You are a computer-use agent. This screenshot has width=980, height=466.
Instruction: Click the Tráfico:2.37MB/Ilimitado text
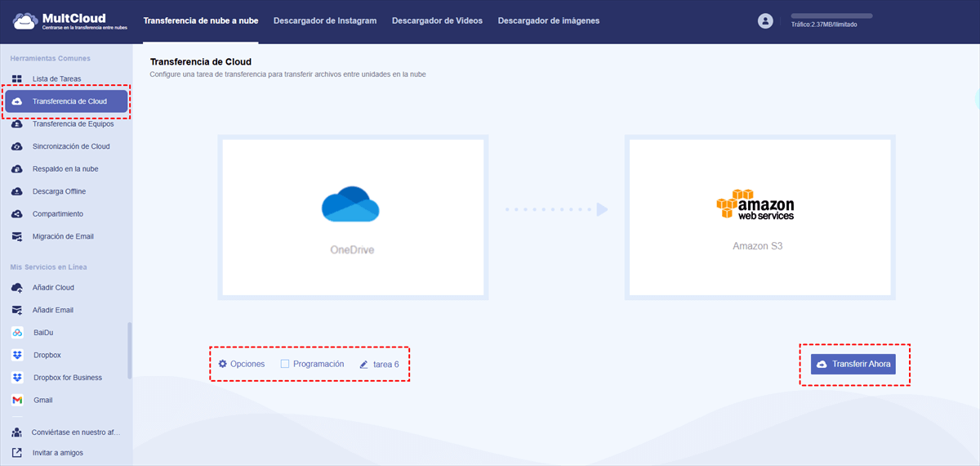pos(824,25)
